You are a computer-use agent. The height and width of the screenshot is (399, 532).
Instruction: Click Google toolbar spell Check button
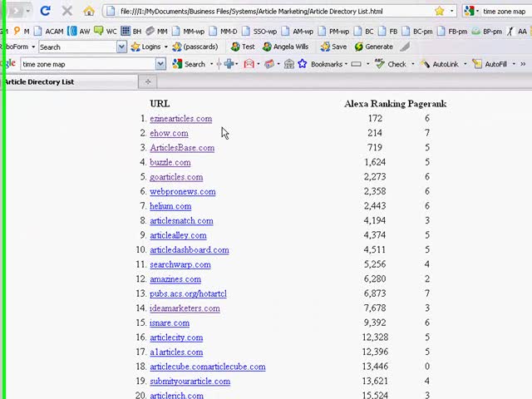point(391,64)
